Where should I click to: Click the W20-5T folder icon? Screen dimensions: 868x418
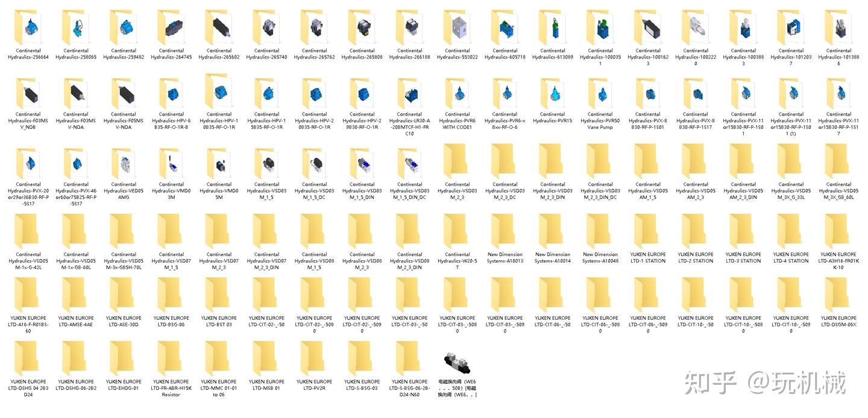click(458, 231)
